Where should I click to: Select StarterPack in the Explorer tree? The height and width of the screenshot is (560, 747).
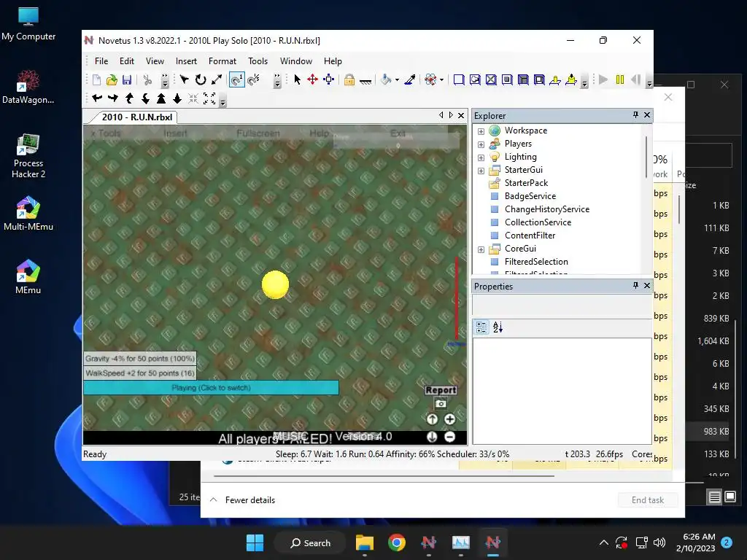point(526,183)
